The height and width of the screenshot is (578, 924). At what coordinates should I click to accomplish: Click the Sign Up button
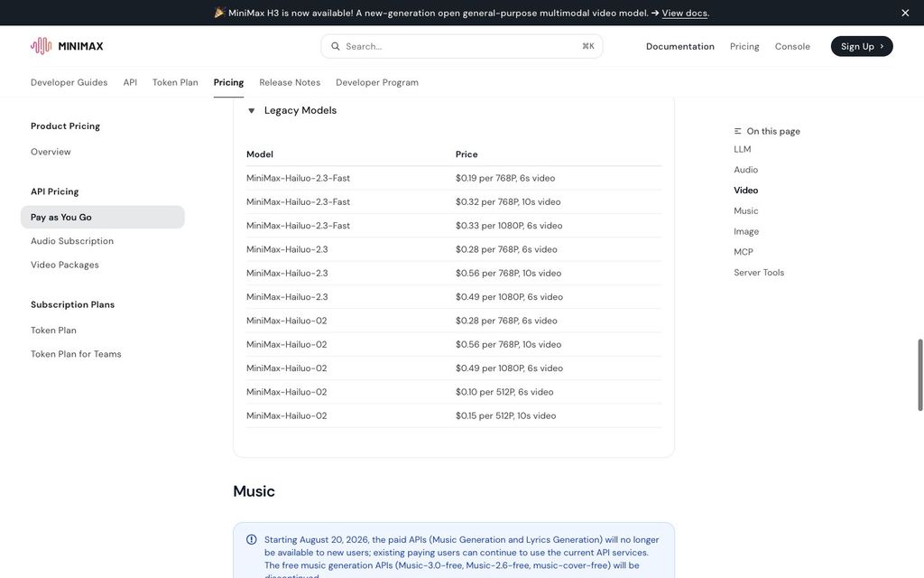[x=862, y=46]
